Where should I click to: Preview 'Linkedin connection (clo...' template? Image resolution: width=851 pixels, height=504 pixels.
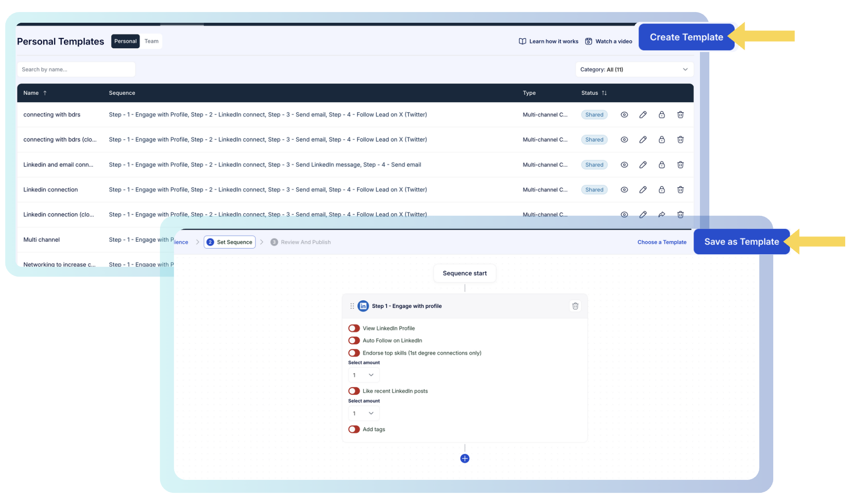coord(624,215)
